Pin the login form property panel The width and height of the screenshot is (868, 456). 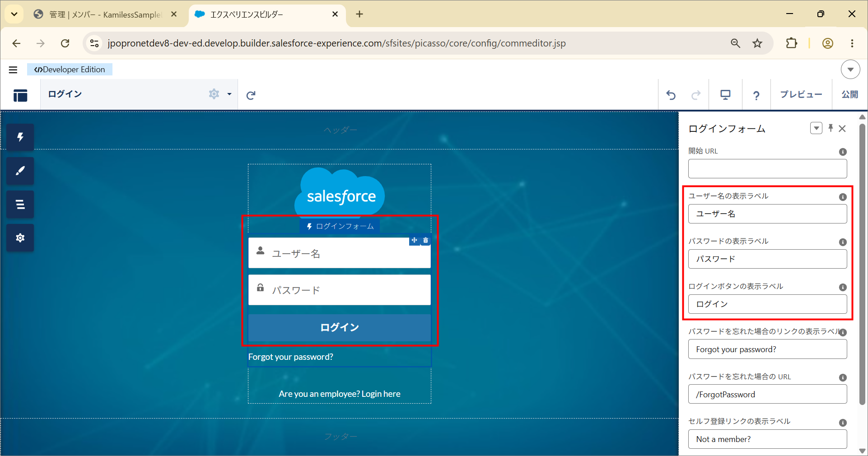(x=831, y=128)
